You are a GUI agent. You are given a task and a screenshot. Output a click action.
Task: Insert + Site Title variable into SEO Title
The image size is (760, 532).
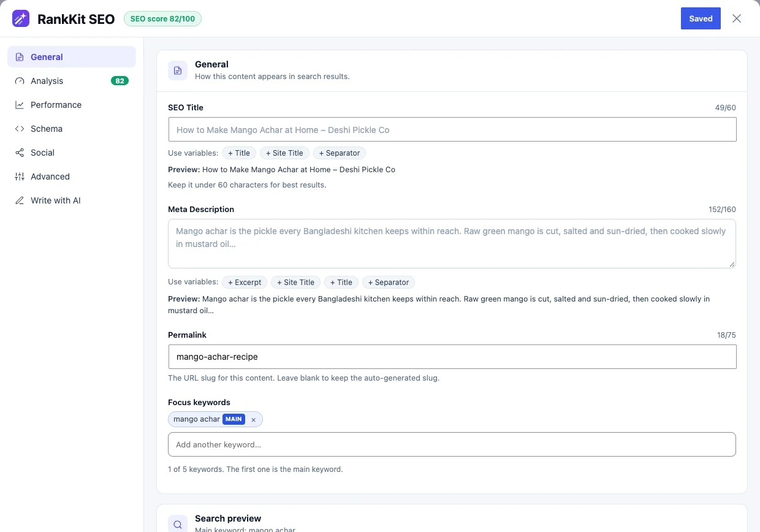coord(284,153)
